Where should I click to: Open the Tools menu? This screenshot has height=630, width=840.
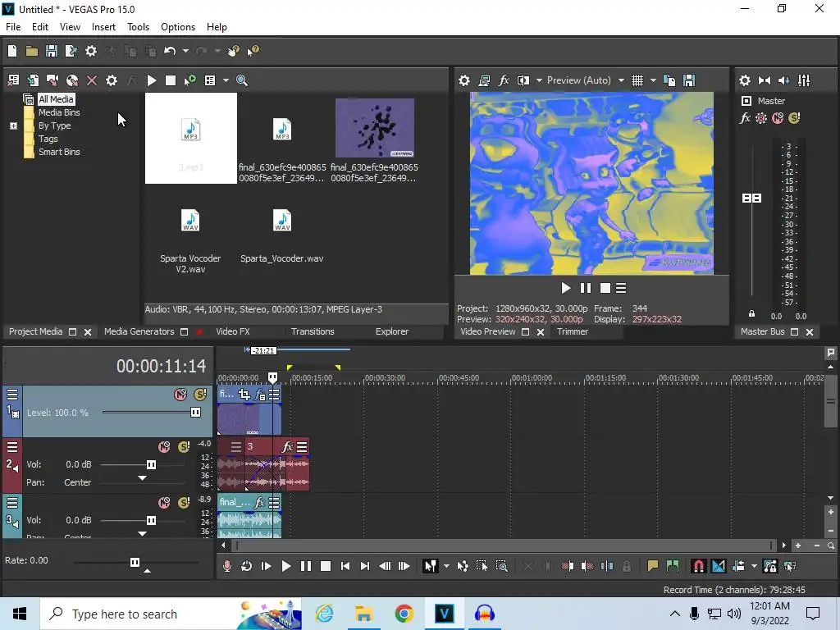tap(138, 27)
